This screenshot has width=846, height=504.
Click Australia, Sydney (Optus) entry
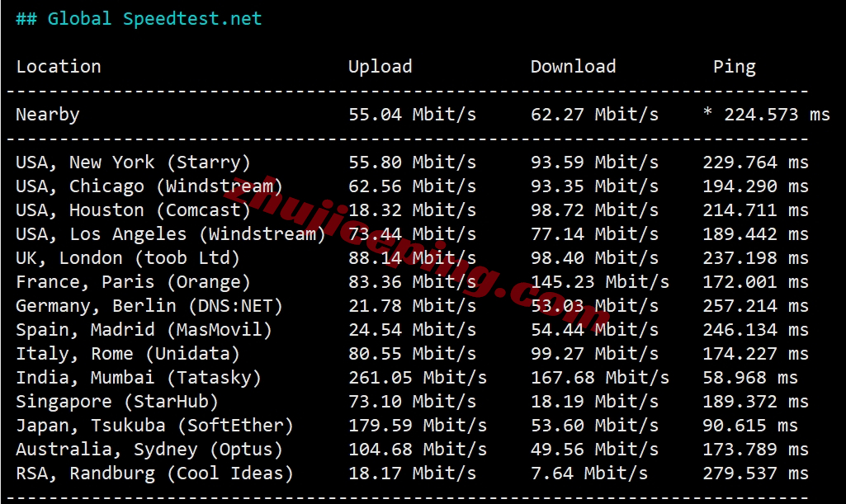coord(149,450)
